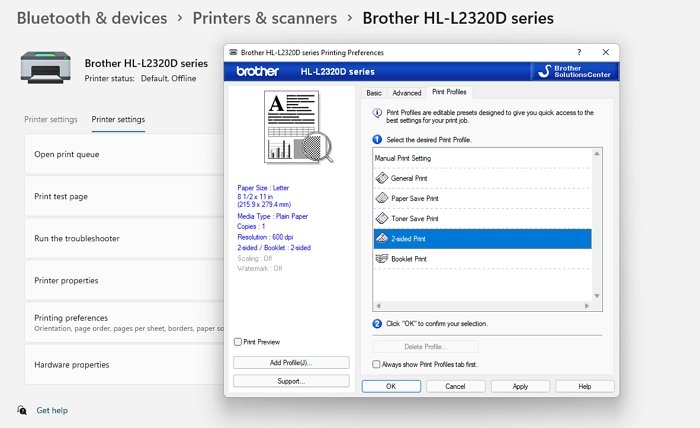Confirm selection with the OK button
Viewport: 700px width, 428px height.
pyautogui.click(x=391, y=386)
